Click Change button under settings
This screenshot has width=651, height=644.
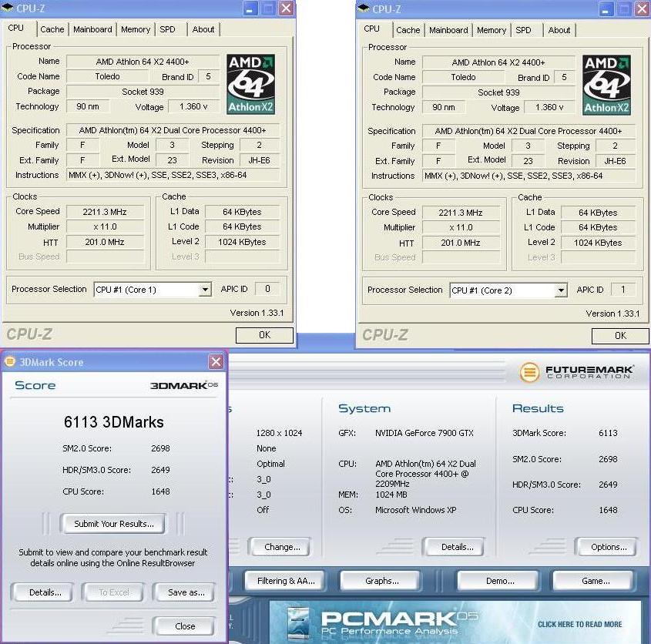point(282,547)
